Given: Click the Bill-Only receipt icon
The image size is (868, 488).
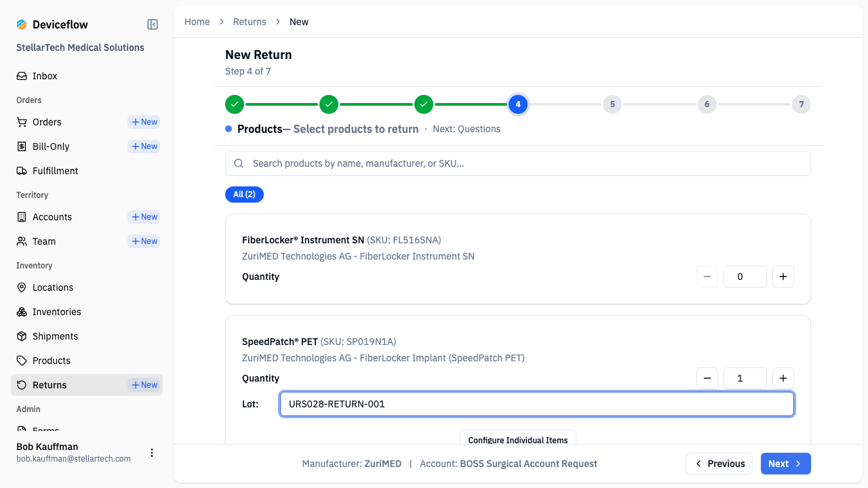Looking at the screenshot, I should click(x=22, y=146).
